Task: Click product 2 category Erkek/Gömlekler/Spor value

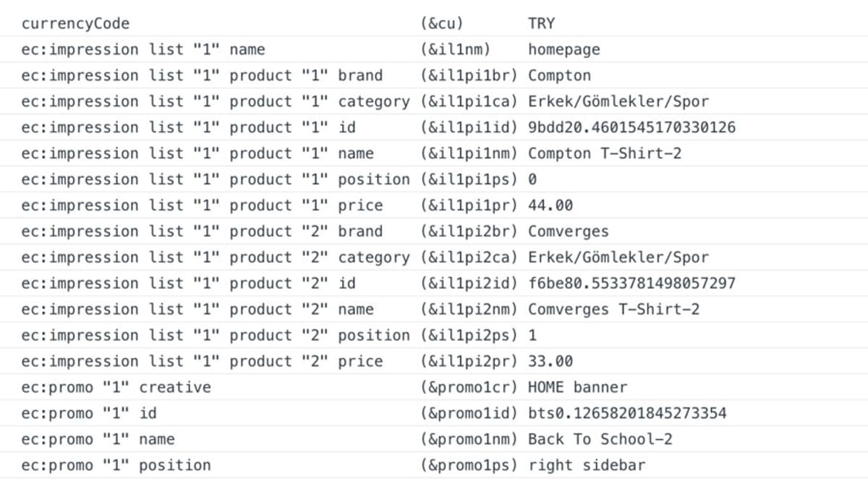Action: click(618, 258)
